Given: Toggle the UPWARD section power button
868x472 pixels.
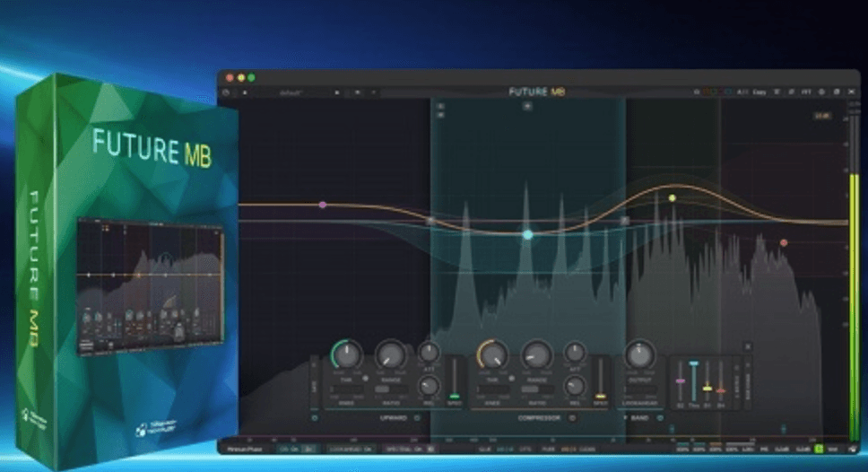Looking at the screenshot, I should (x=417, y=418).
